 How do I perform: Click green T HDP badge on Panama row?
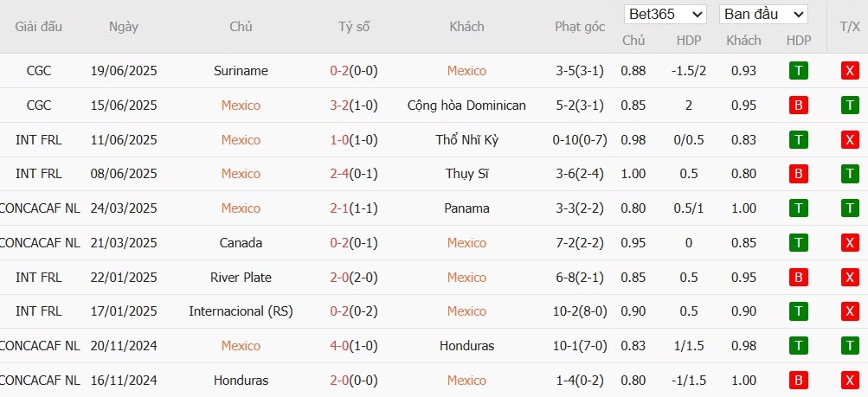tap(798, 208)
